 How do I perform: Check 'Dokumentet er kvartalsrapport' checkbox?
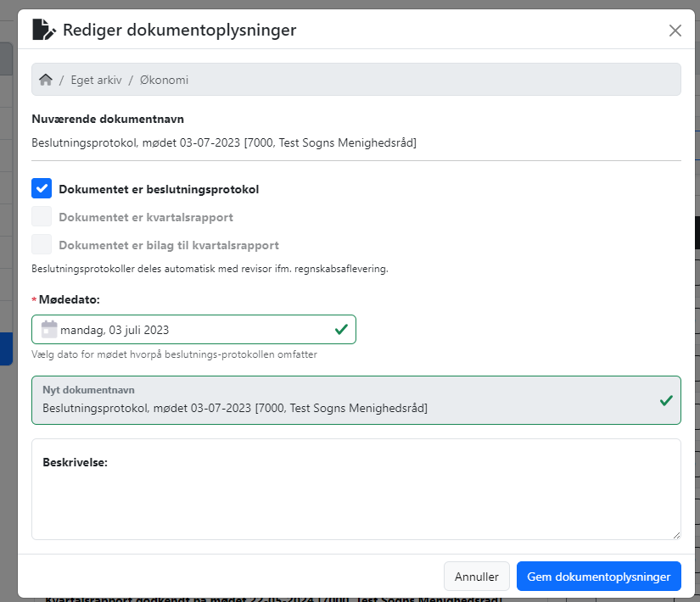42,216
